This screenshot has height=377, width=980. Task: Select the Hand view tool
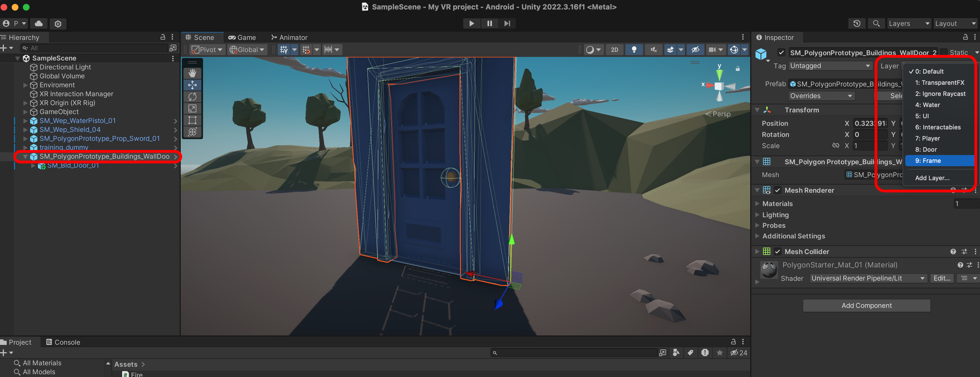point(192,73)
